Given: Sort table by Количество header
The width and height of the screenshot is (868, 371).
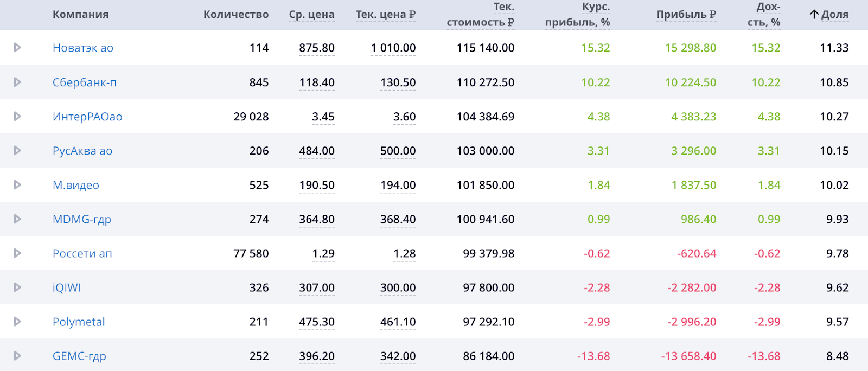Looking at the screenshot, I should point(236,15).
